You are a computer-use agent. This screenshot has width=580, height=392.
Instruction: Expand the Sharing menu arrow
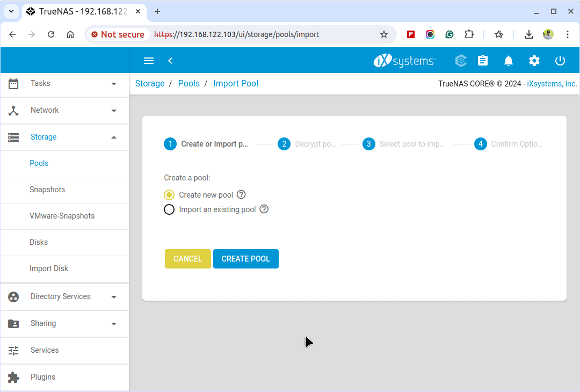click(114, 324)
